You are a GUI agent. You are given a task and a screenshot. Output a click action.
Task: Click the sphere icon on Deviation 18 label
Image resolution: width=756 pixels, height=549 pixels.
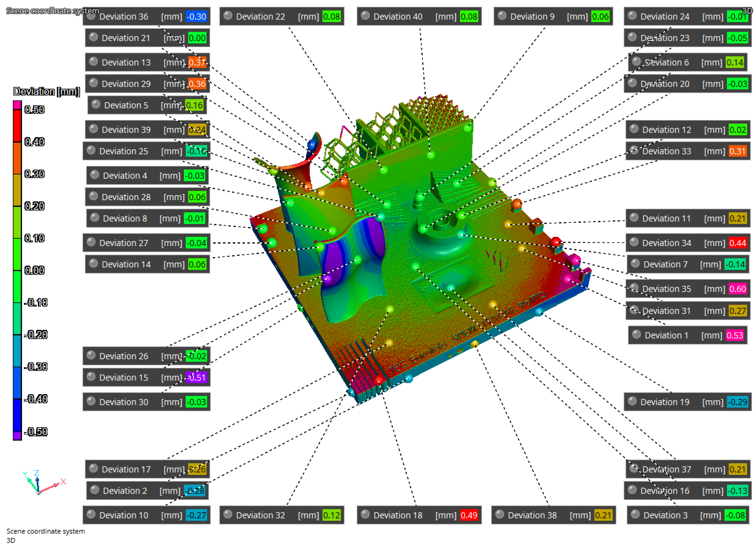(365, 514)
